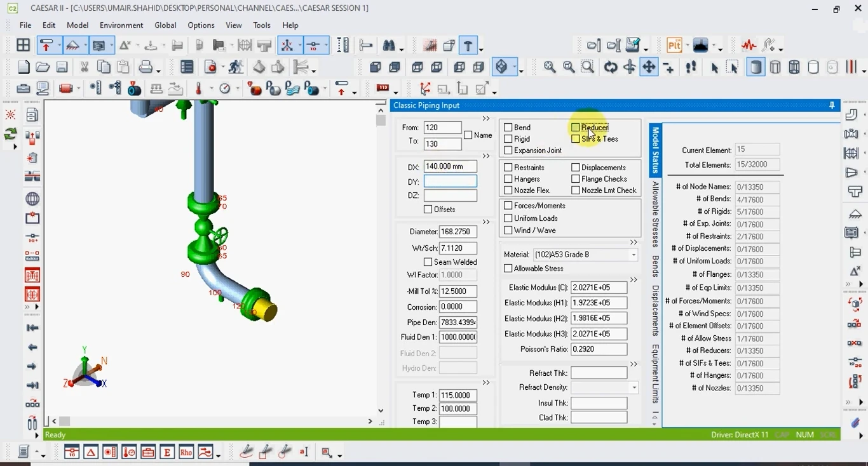Image resolution: width=868 pixels, height=466 pixels.
Task: Click the Zoom to window magnifier icon
Action: pyautogui.click(x=588, y=67)
